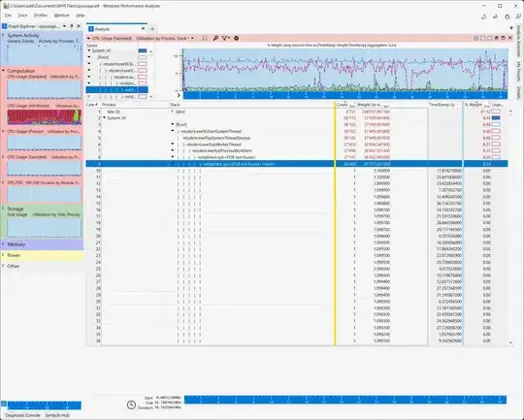This screenshot has height=420, width=524.
Task: Show table only layout icon
Action: 490,38
